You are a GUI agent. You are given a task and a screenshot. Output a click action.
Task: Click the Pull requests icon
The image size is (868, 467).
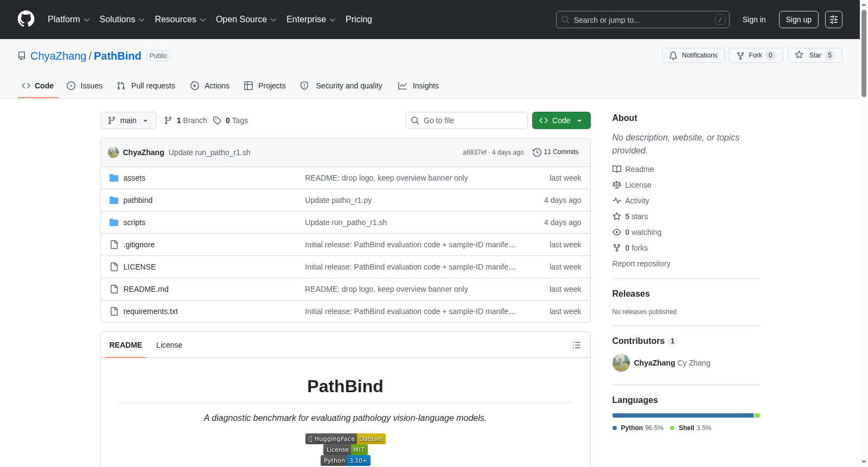pos(121,86)
